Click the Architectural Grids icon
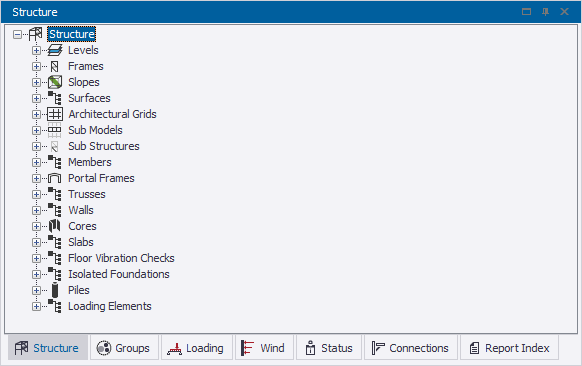 pos(55,114)
